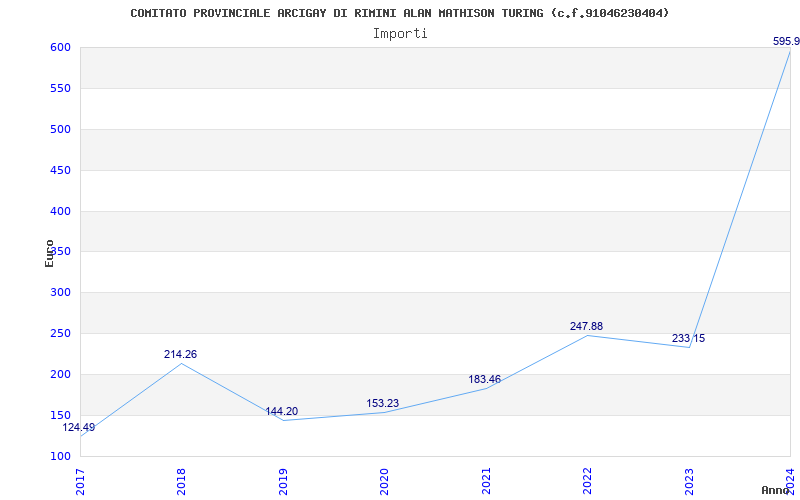Click the 2021 x-axis label
Screen dimensions: 800x500
[x=486, y=482]
